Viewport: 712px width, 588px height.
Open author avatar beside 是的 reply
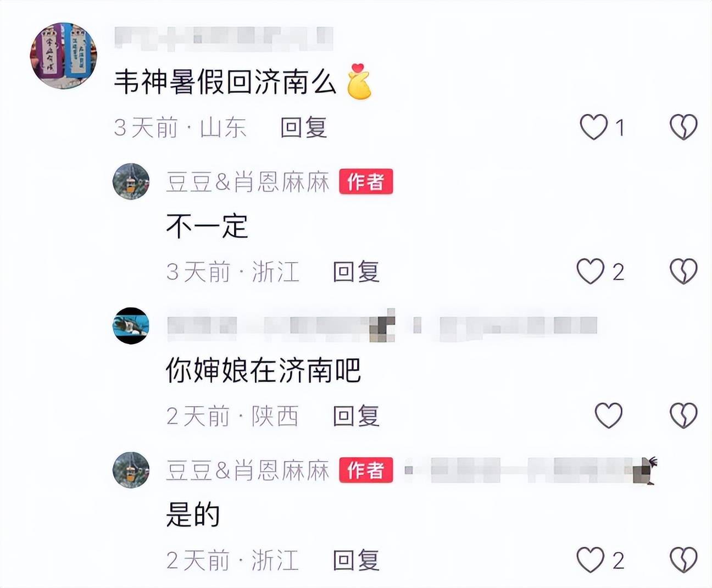pos(131,470)
